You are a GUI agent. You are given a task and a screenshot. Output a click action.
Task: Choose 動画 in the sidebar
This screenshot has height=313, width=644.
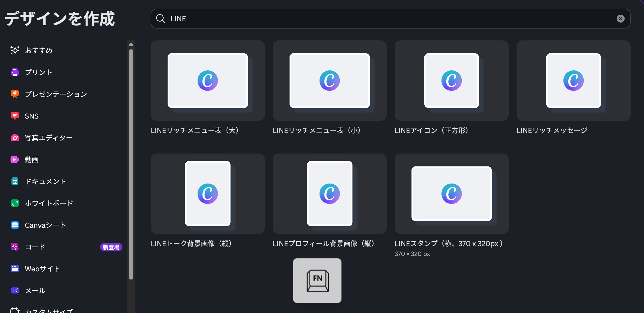31,160
